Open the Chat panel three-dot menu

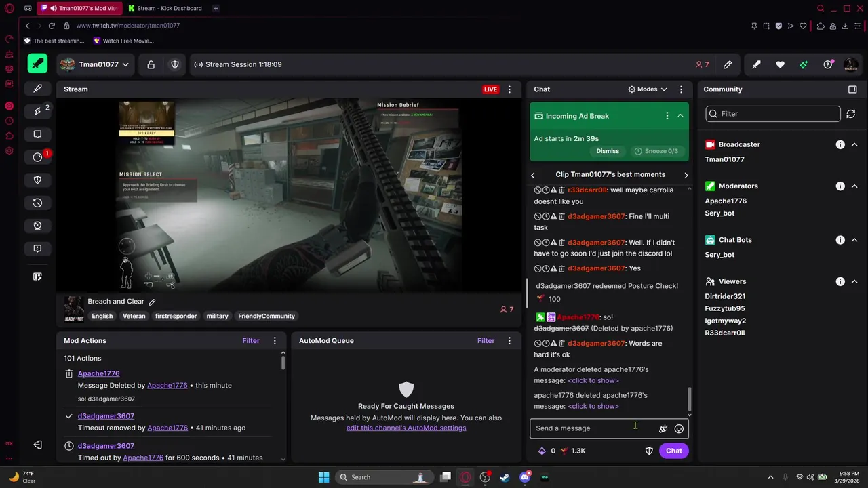coord(681,89)
